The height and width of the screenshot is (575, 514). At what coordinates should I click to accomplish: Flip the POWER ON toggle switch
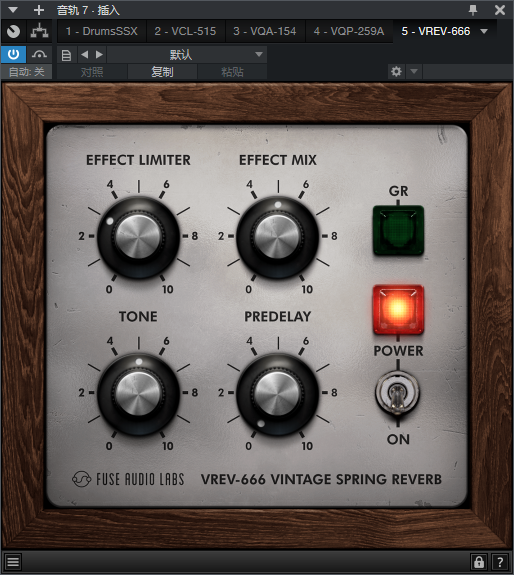[397, 394]
